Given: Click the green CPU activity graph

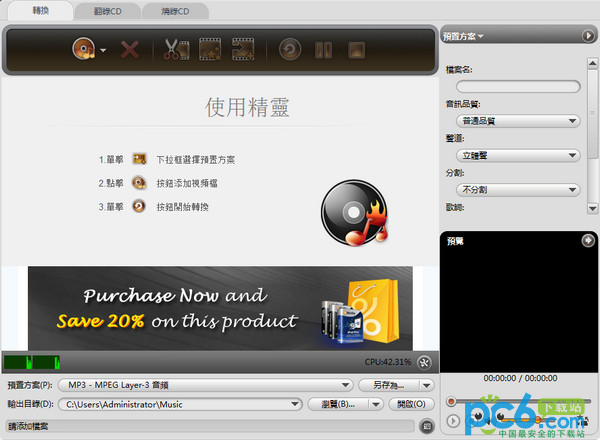Looking at the screenshot, I should (x=32, y=362).
